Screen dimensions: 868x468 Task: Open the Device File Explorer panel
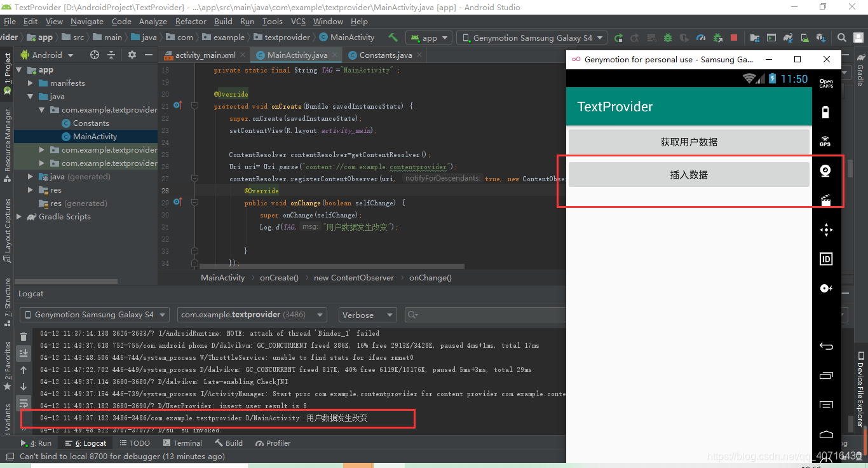860,389
